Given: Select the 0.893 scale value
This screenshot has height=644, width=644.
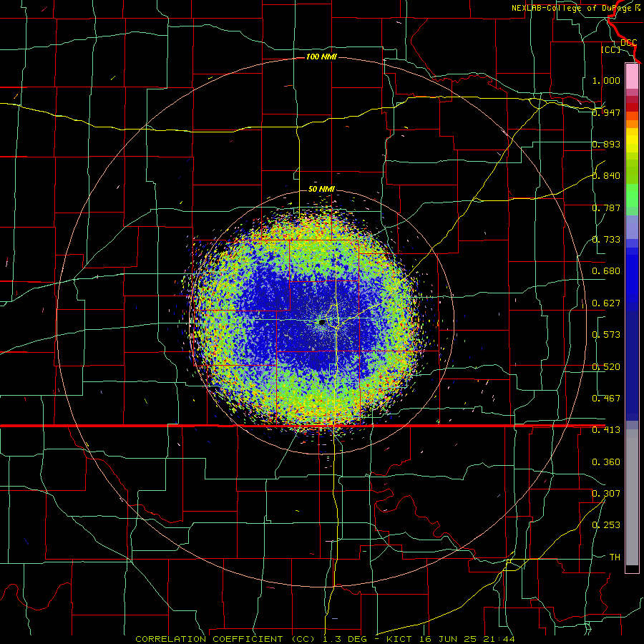Looking at the screenshot, I should click(x=606, y=144).
